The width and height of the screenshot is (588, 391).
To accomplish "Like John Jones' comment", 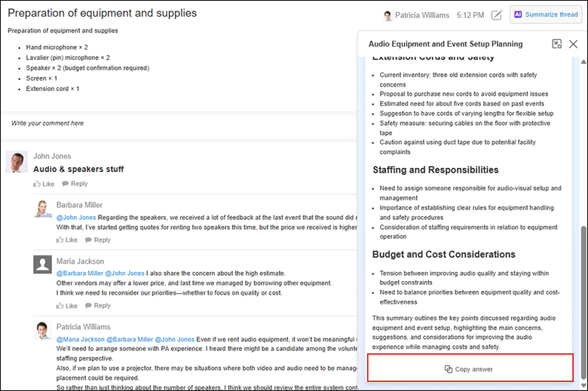I will (x=44, y=184).
